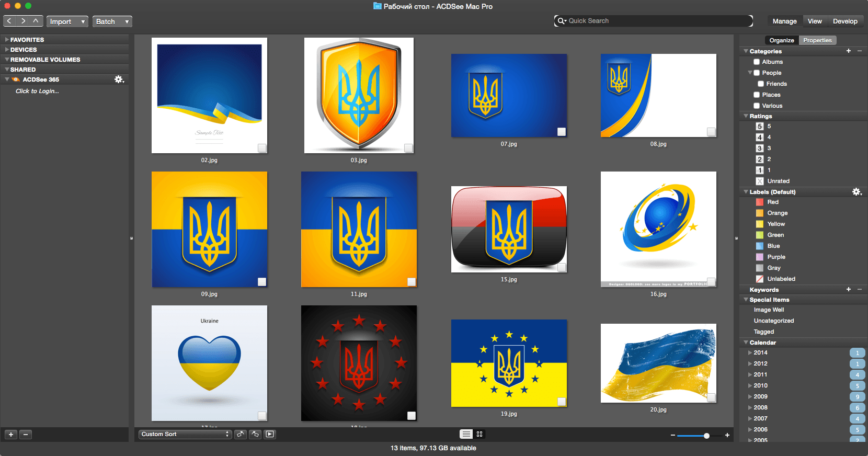Image resolution: width=868 pixels, height=456 pixels.
Task: Click inside the Quick Search field
Action: click(x=654, y=21)
